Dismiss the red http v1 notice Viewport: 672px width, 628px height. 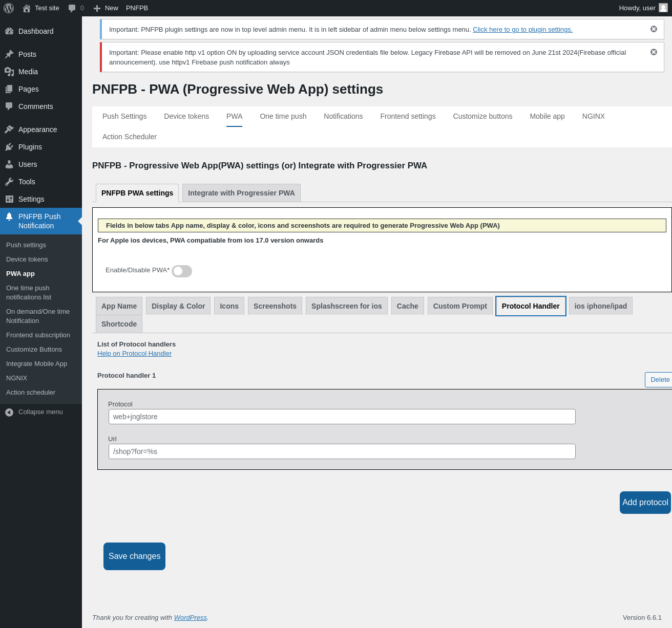click(654, 52)
